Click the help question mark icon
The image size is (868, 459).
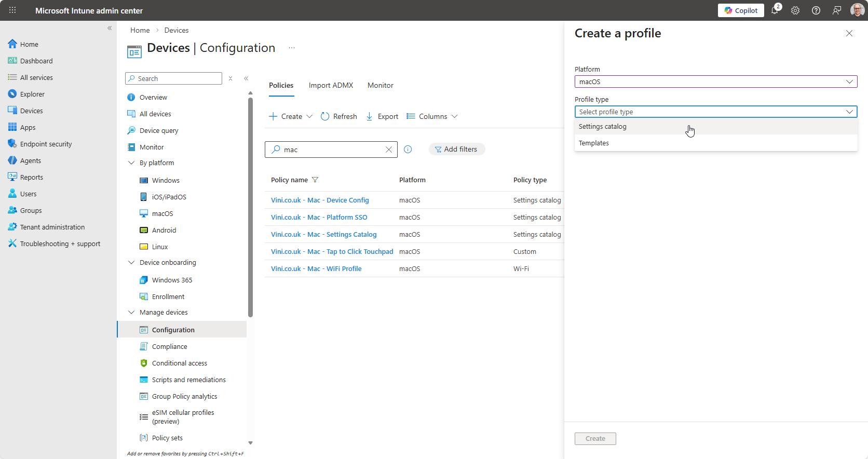816,10
